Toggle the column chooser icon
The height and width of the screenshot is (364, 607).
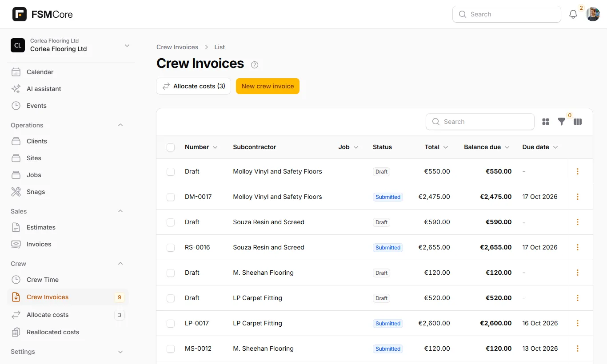tap(578, 122)
